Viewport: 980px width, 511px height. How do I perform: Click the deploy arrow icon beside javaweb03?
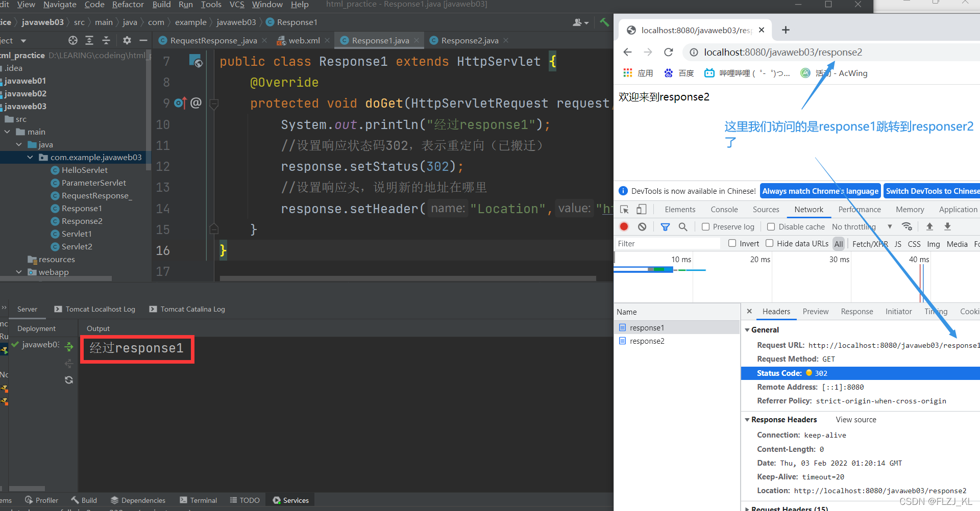(x=69, y=347)
